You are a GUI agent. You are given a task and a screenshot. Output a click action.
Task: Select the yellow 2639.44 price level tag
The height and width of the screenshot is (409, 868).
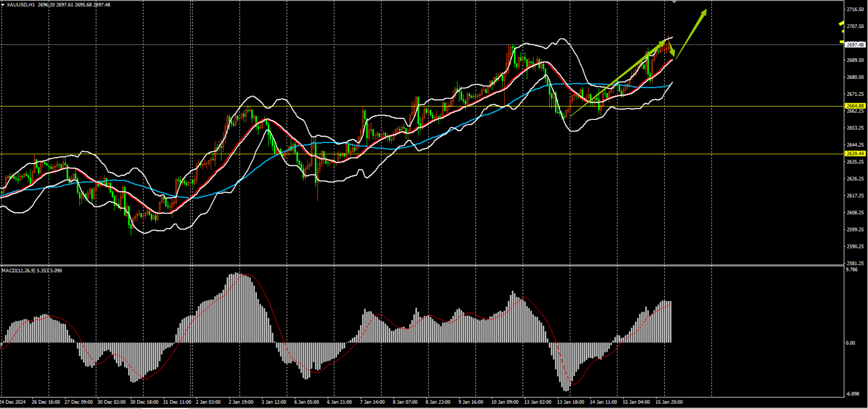point(855,154)
